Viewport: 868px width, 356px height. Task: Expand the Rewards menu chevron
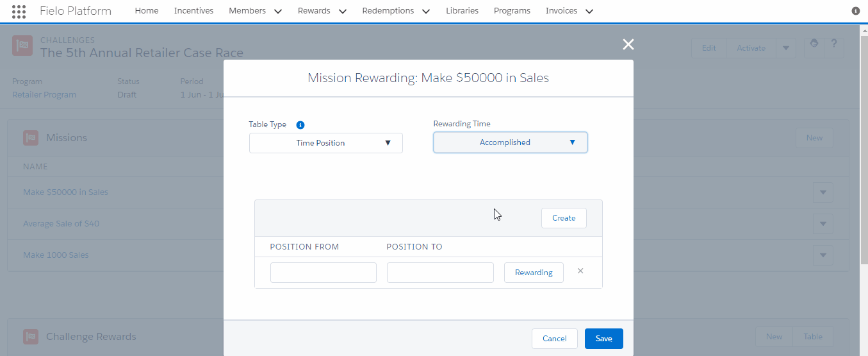point(342,11)
